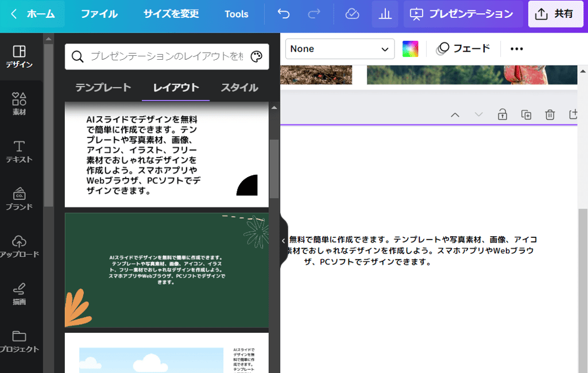This screenshot has width=588, height=373.
Task: Open the サイズを変更 menu
Action: click(171, 14)
